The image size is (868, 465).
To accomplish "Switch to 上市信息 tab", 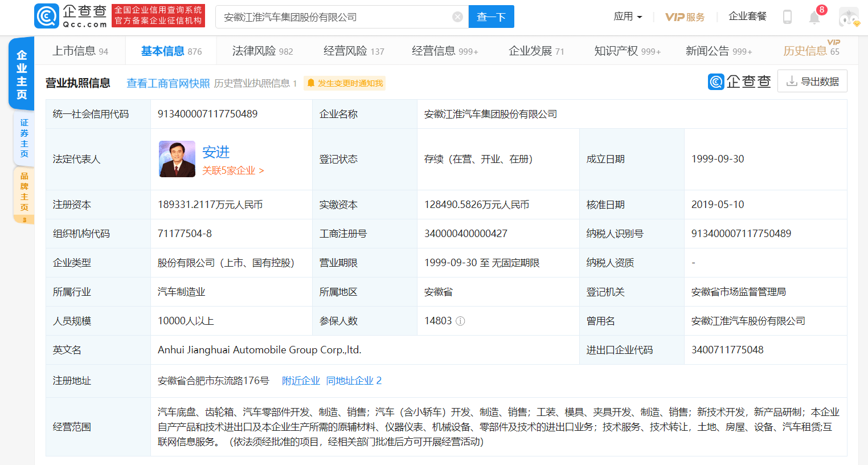I will point(80,51).
